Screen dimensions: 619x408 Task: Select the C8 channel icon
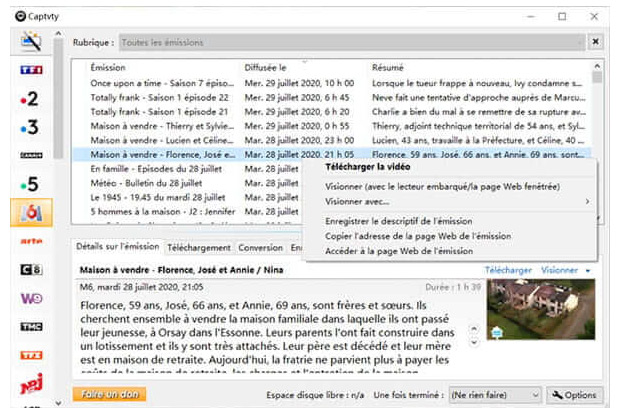click(x=31, y=270)
